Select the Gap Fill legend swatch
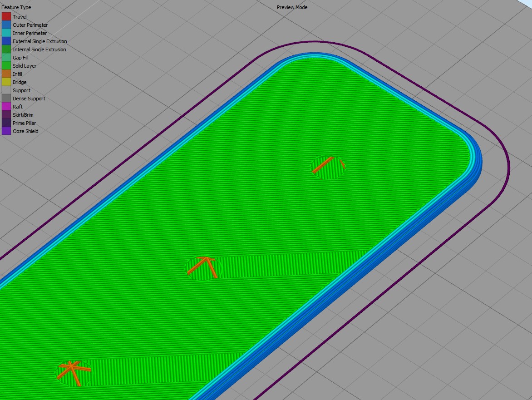Viewport: 532px width, 400px height. coord(6,57)
